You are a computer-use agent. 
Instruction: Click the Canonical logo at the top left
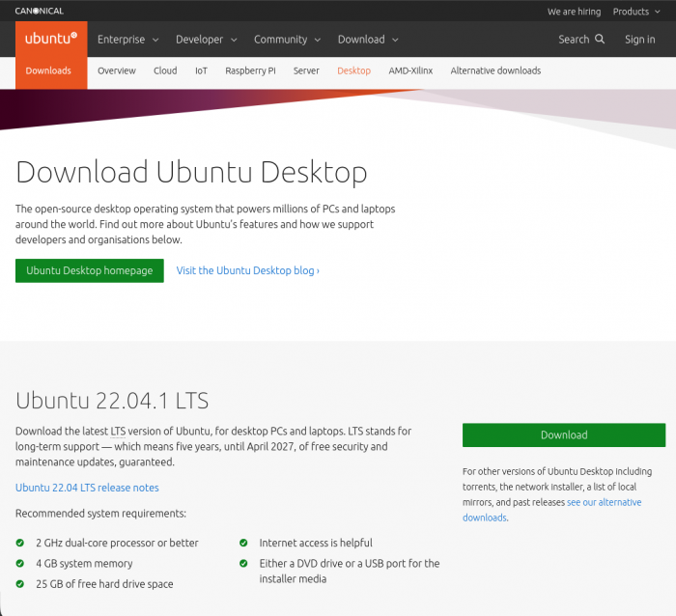[39, 12]
